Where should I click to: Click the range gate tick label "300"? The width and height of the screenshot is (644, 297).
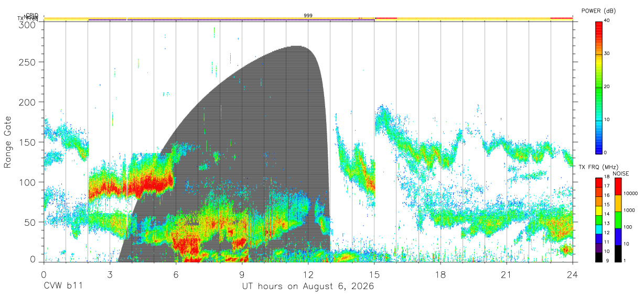[x=28, y=26]
